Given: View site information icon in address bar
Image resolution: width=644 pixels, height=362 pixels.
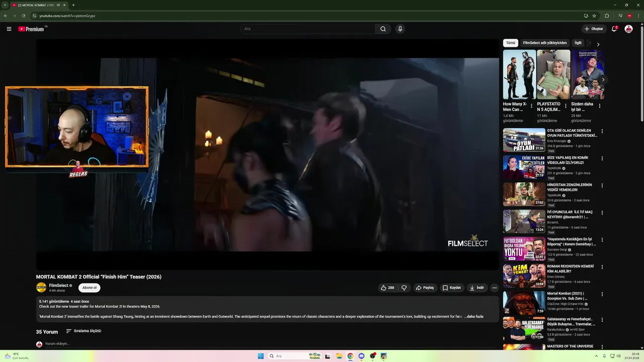Looking at the screenshot, I should click(x=34, y=16).
